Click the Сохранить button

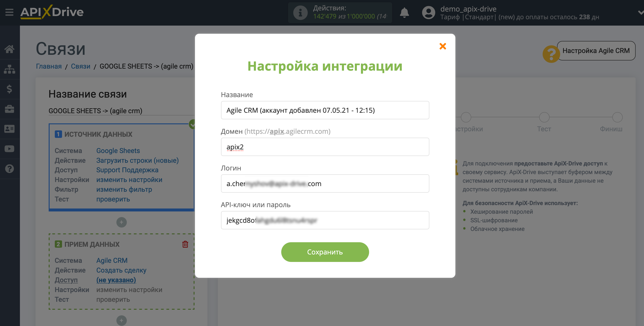click(x=325, y=252)
